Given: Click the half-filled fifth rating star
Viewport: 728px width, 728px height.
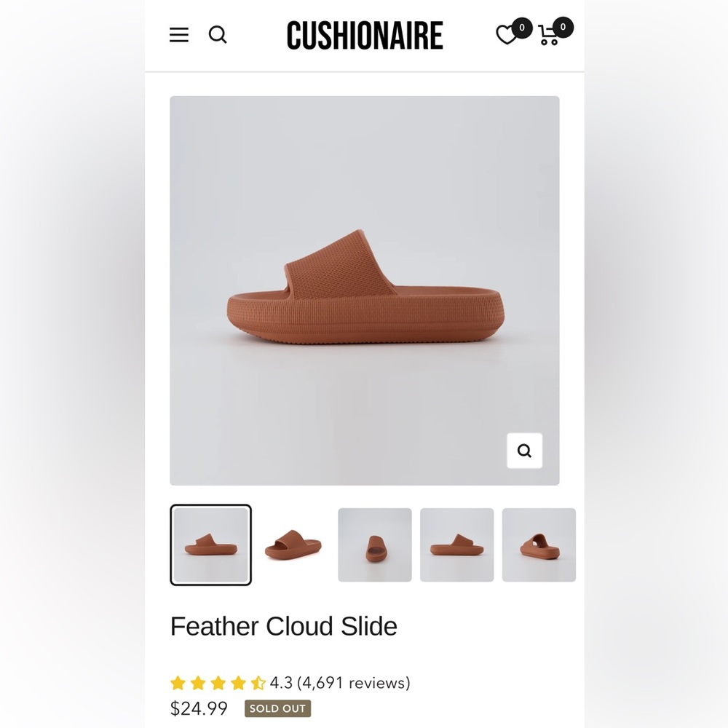Looking at the screenshot, I should [x=257, y=683].
